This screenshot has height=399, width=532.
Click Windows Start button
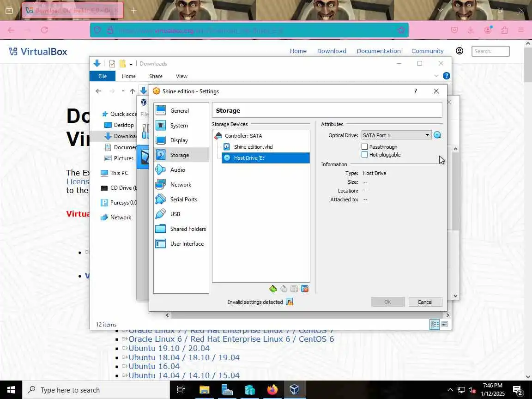pos(11,390)
